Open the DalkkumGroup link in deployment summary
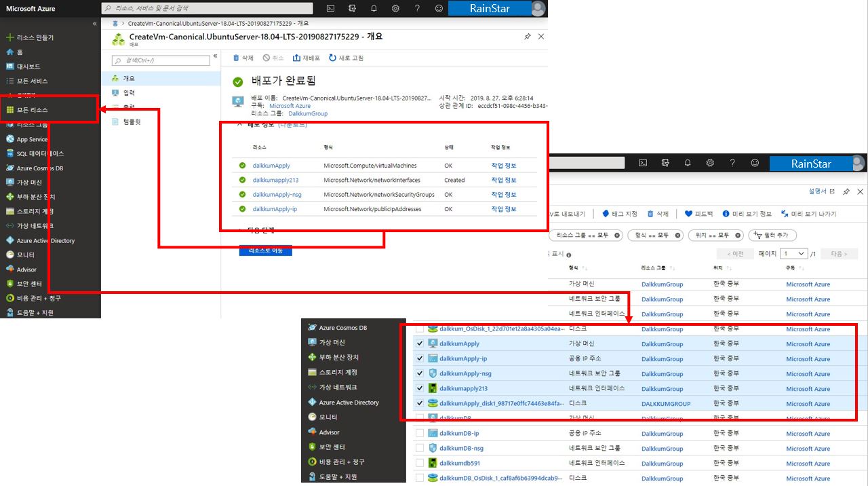 coord(308,113)
